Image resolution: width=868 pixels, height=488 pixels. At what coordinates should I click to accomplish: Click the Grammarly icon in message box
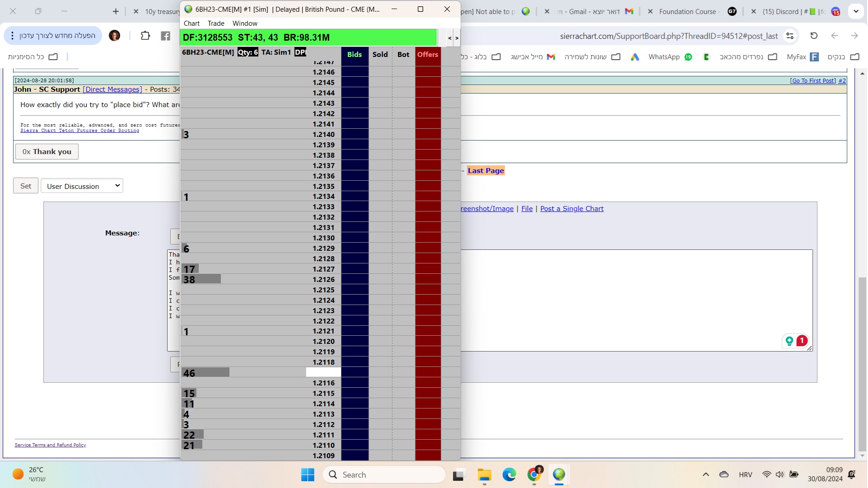[789, 341]
